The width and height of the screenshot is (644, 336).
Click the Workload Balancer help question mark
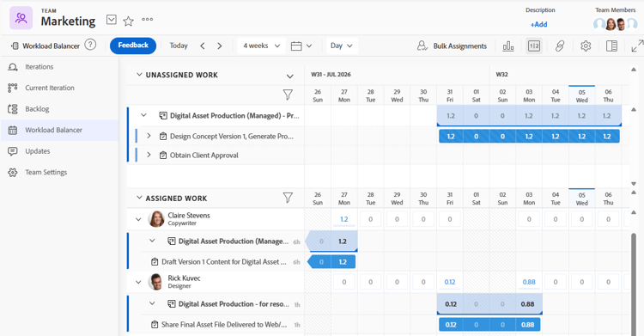pos(90,45)
